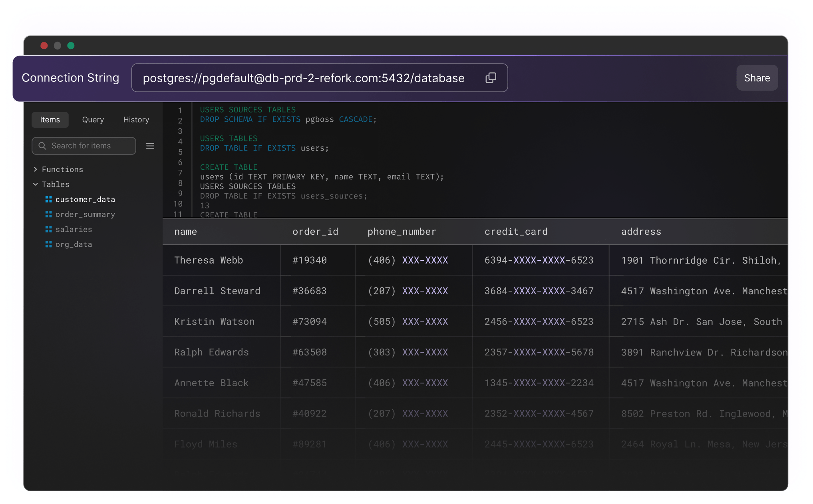813x504 pixels.
Task: Click the hamburger menu icon beside the search
Action: 150,146
